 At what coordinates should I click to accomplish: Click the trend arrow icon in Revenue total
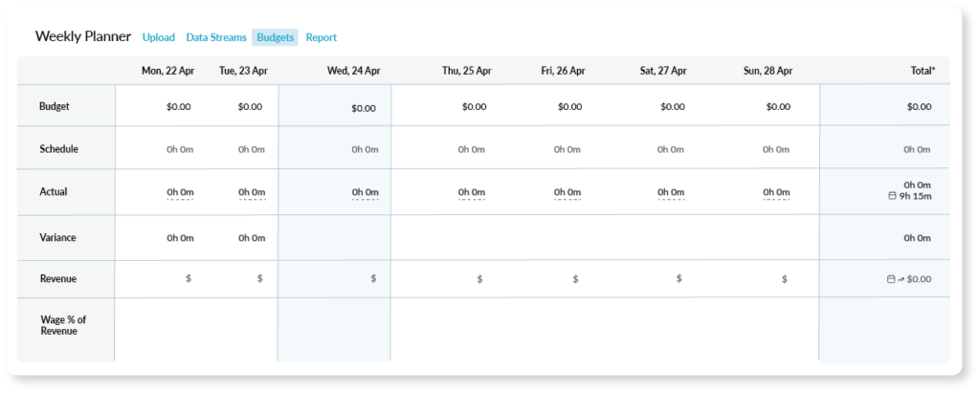[901, 279]
